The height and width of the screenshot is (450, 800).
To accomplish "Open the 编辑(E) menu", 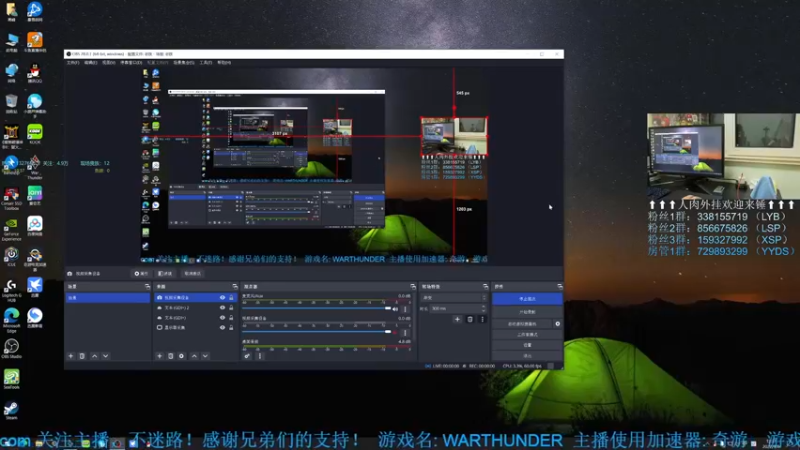I will click(x=90, y=63).
